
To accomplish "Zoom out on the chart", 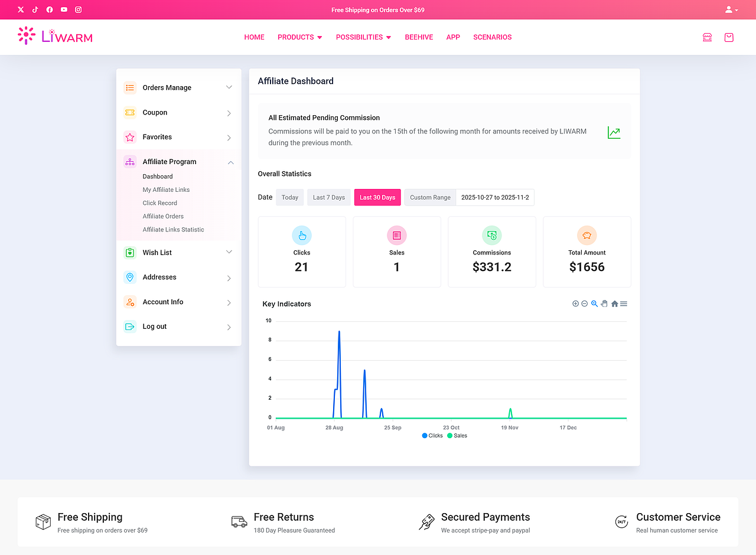I will tap(585, 303).
